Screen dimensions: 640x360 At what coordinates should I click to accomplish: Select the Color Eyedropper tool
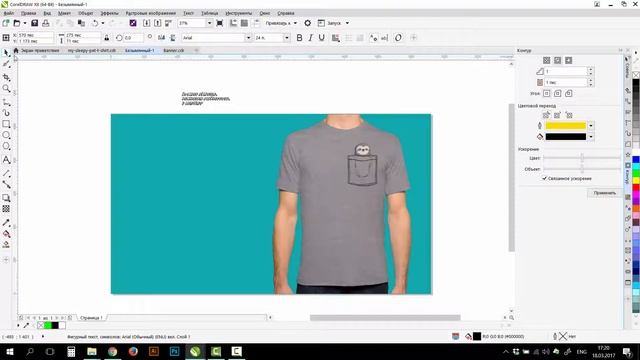pyautogui.click(x=6, y=223)
